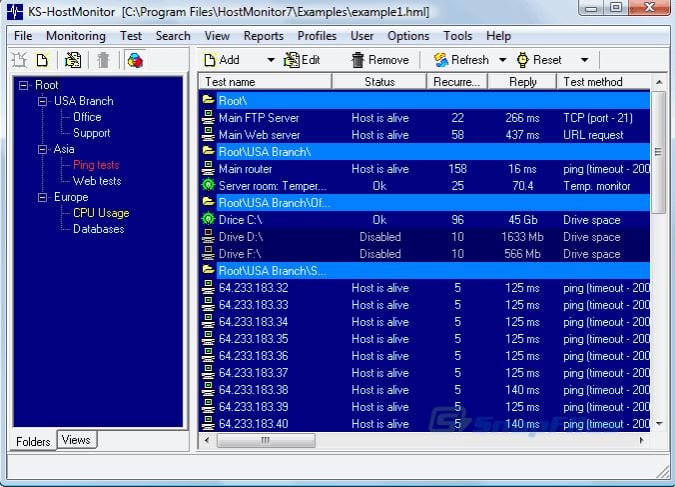Click the folder icon of Root\USA Branch\Of... row
Image resolution: width=675 pixels, height=487 pixels.
pos(208,202)
